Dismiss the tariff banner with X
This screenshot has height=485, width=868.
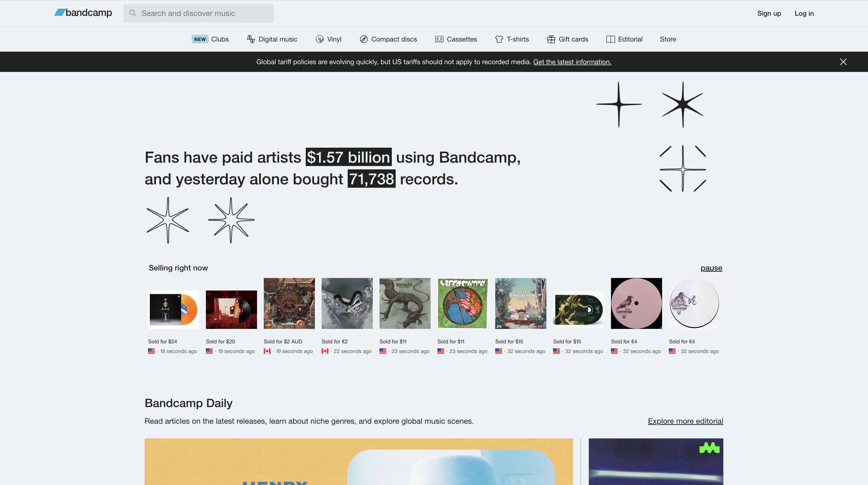pyautogui.click(x=843, y=62)
